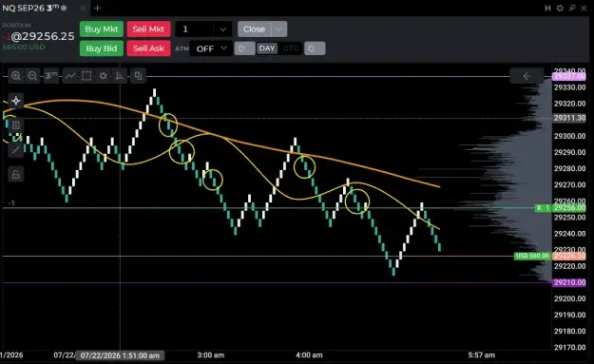
Task: Sell at market
Action: pyautogui.click(x=148, y=29)
